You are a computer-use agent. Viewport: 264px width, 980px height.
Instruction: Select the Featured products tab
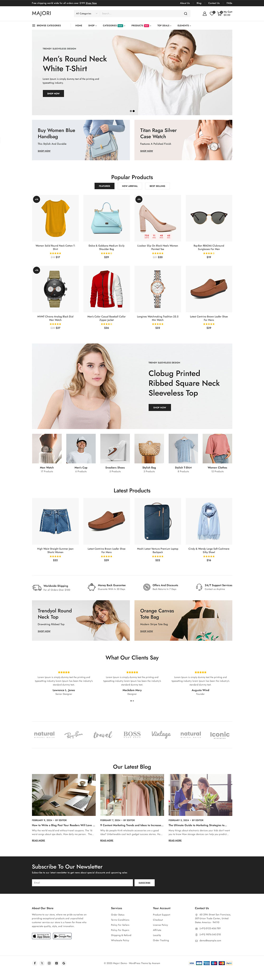(105, 186)
